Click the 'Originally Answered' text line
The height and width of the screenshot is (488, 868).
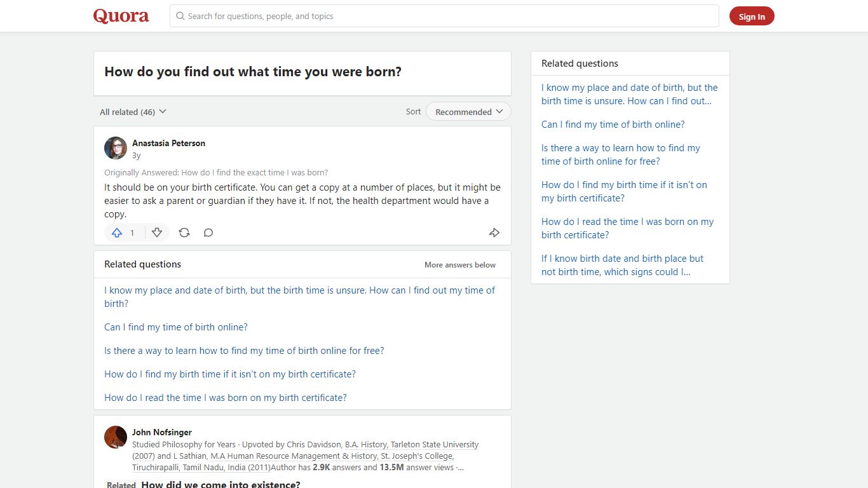(216, 173)
